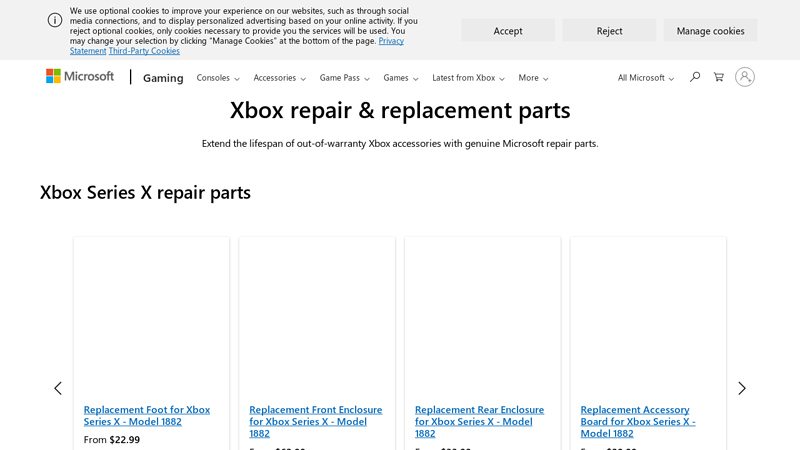Click the Microsoft logo
Viewport: 800px width, 450px height.
click(80, 77)
